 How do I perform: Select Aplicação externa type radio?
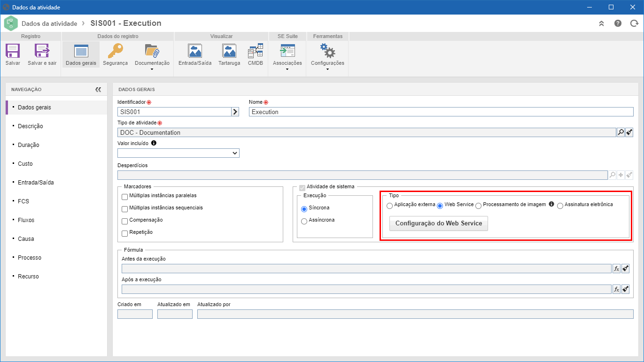click(389, 206)
